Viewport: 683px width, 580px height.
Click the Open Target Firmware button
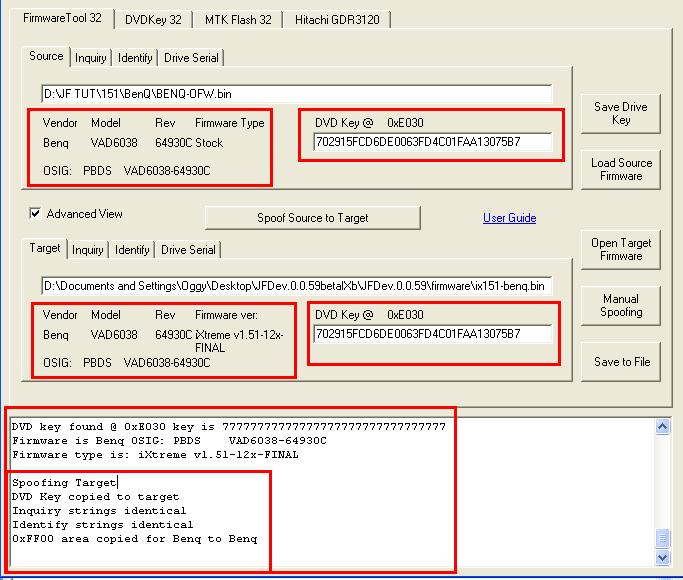tap(620, 250)
